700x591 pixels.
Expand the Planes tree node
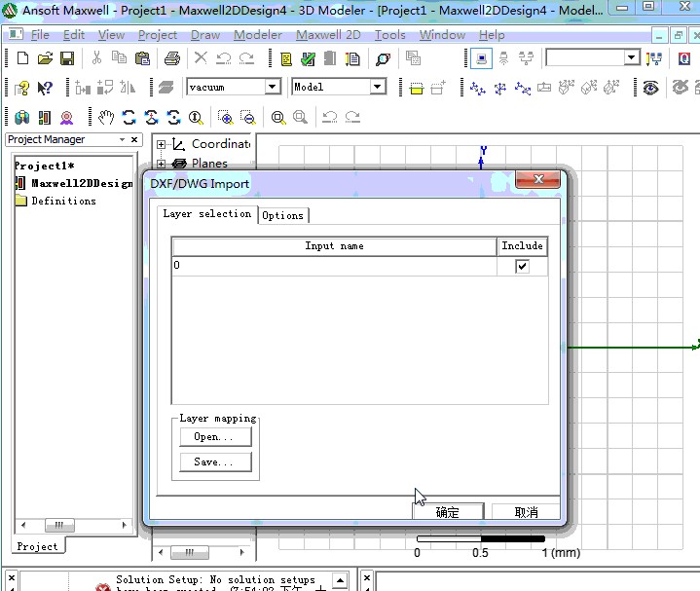click(161, 164)
